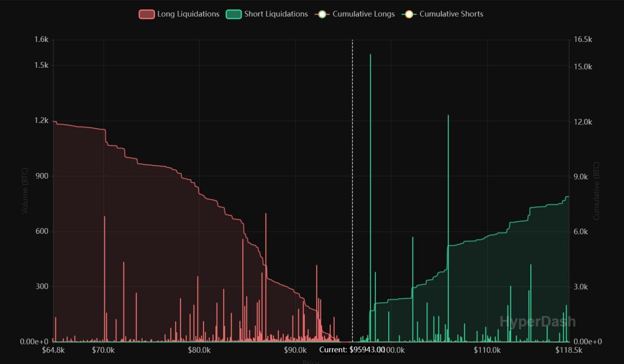Click the green Short Liquidations legend swatch

pos(234,14)
